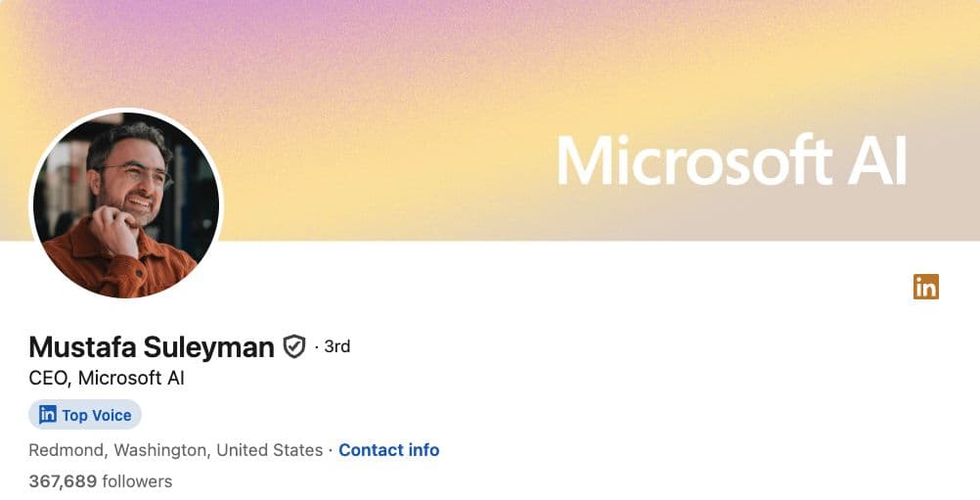980x500 pixels.
Task: Click the verification shield badge icon
Action: click(294, 346)
